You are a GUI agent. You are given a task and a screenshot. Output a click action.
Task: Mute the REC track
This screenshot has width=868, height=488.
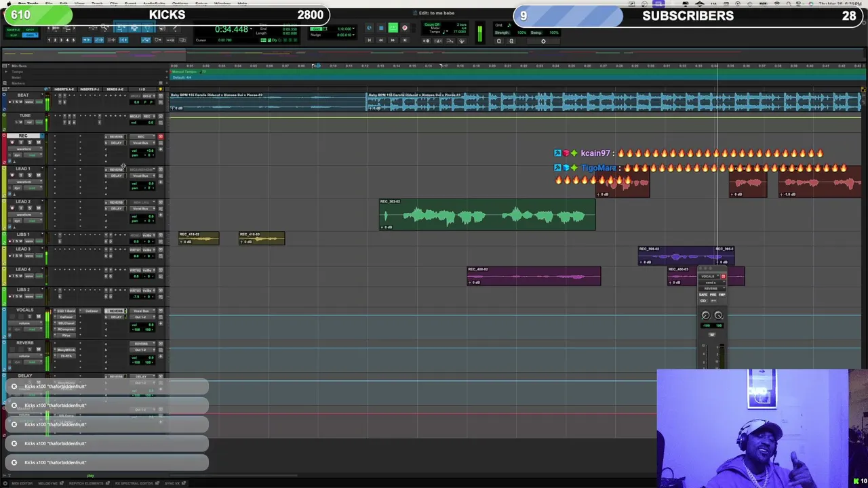pyautogui.click(x=38, y=142)
